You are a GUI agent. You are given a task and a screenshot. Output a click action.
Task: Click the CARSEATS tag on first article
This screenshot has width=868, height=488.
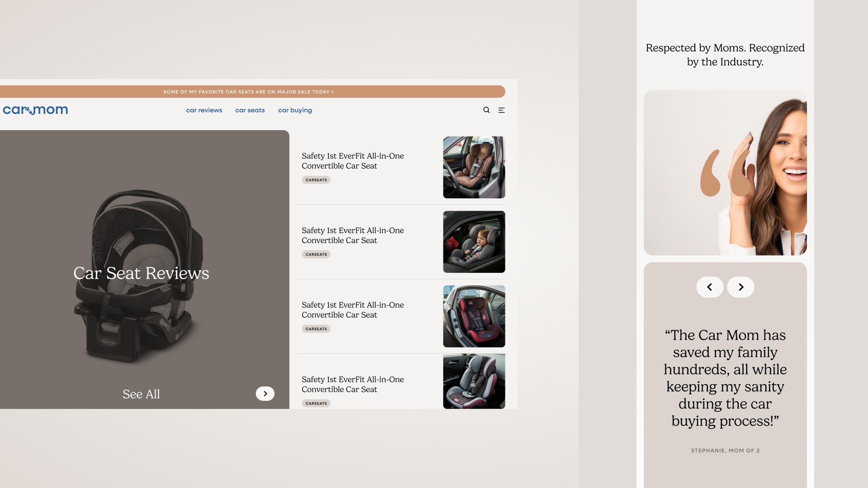coord(316,180)
